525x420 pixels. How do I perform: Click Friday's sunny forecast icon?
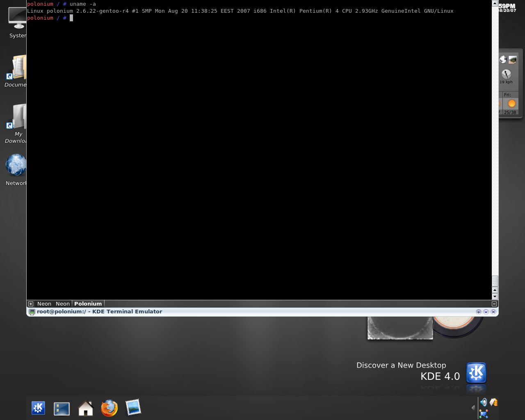tap(511, 103)
